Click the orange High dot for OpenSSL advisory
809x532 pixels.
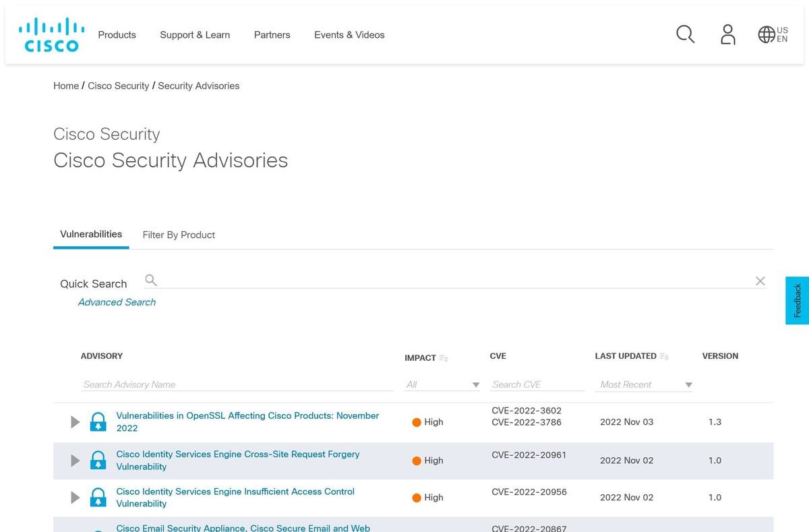(x=417, y=422)
